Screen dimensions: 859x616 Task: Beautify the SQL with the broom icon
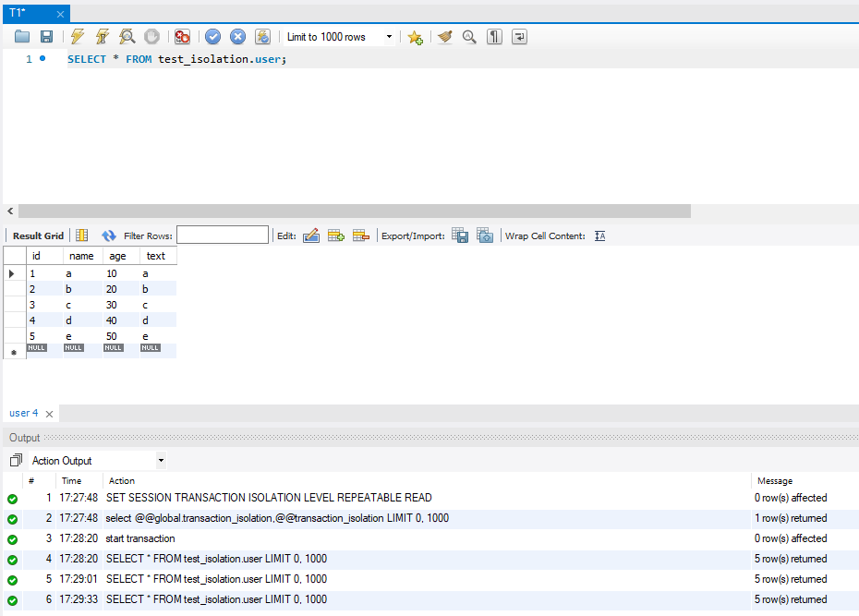(x=445, y=37)
